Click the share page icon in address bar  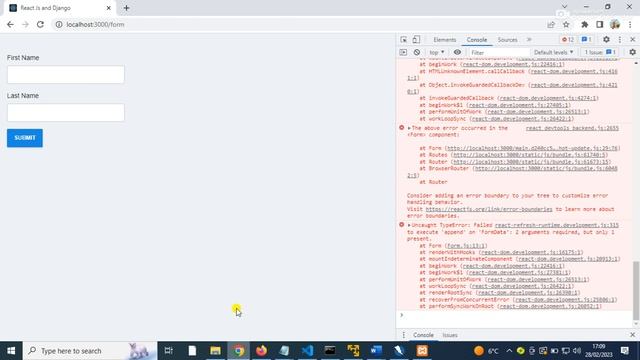(551, 24)
